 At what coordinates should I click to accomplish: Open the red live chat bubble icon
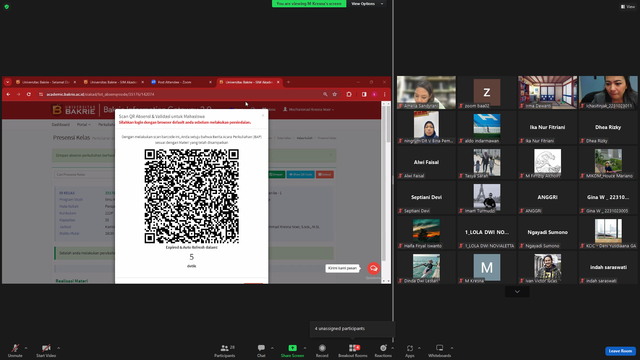pos(373,268)
